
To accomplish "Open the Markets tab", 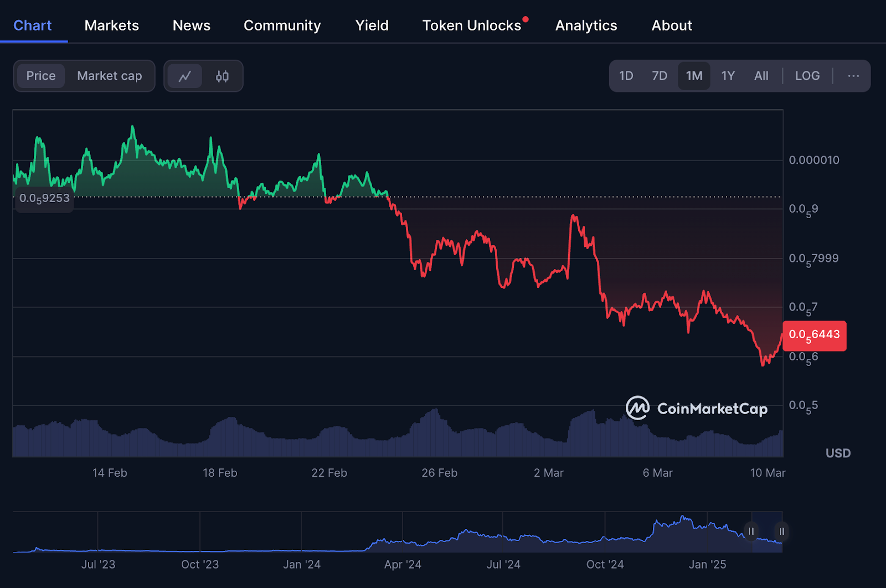I will pyautogui.click(x=111, y=25).
